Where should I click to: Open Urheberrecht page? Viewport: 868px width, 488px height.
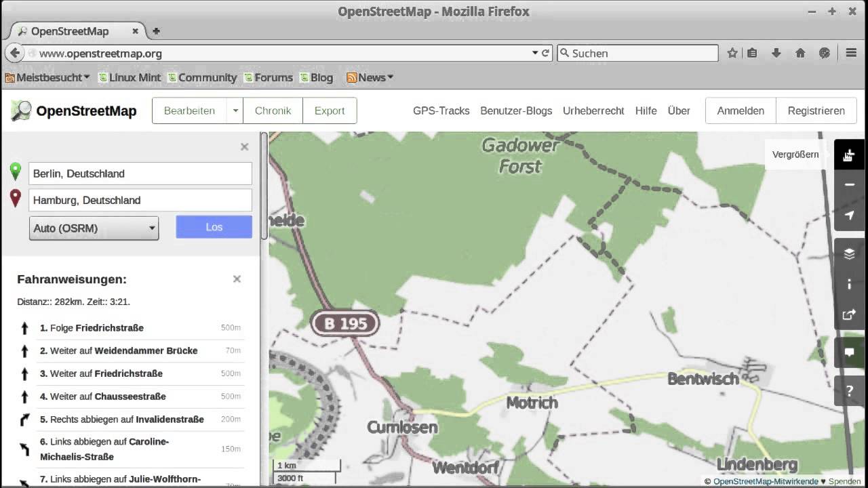tap(593, 110)
